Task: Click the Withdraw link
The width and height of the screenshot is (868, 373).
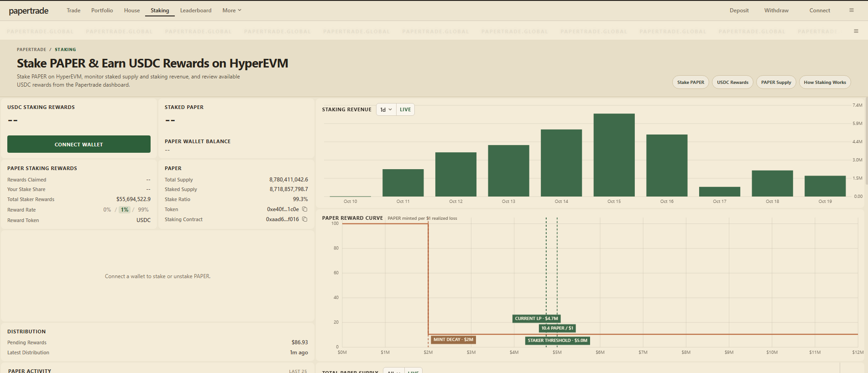Action: pyautogui.click(x=776, y=10)
